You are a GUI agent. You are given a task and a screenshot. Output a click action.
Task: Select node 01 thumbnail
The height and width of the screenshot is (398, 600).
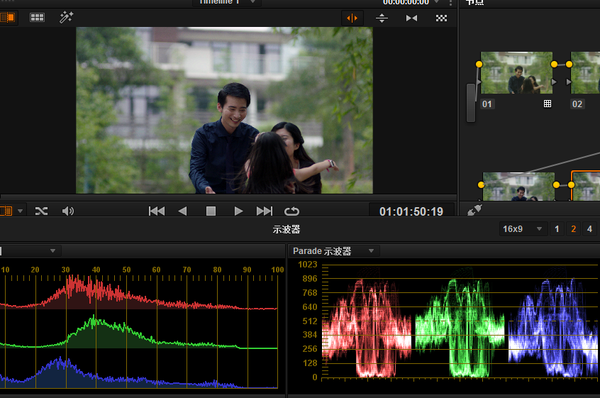pyautogui.click(x=517, y=73)
